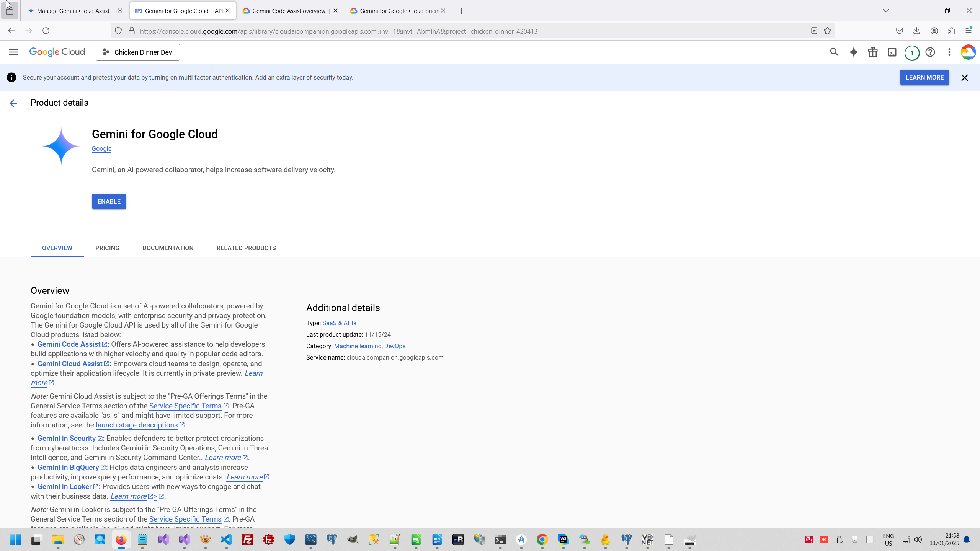Open the help question mark icon
Image resolution: width=980 pixels, height=551 pixels.
pyautogui.click(x=930, y=52)
